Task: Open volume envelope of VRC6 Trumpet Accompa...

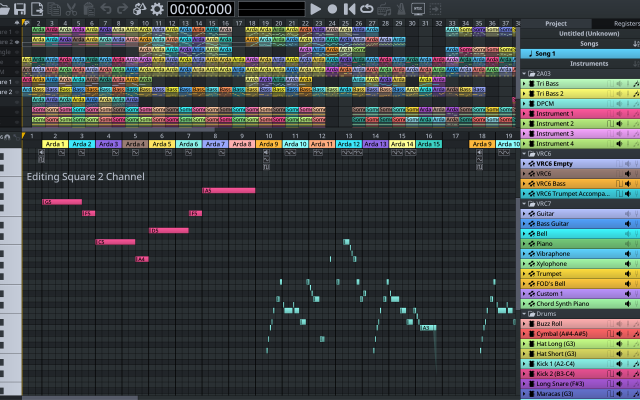Action: pyautogui.click(x=627, y=194)
